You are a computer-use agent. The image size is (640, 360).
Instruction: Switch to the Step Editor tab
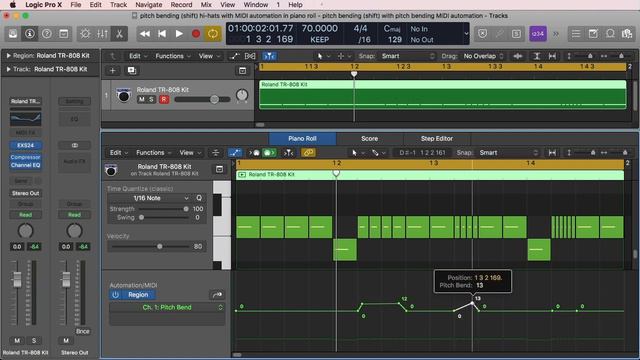(x=437, y=138)
